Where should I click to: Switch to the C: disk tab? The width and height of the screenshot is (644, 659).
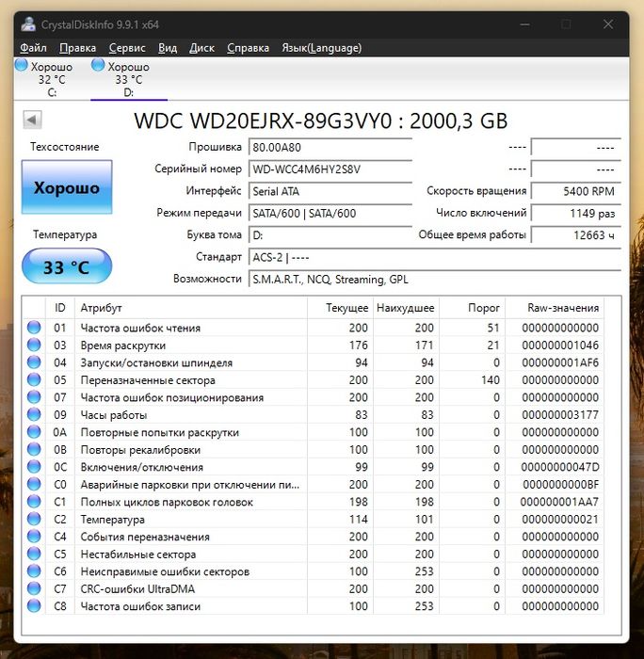52,79
